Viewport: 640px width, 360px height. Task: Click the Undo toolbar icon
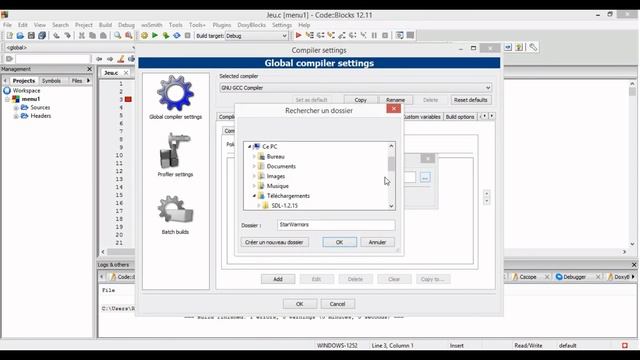[56, 36]
